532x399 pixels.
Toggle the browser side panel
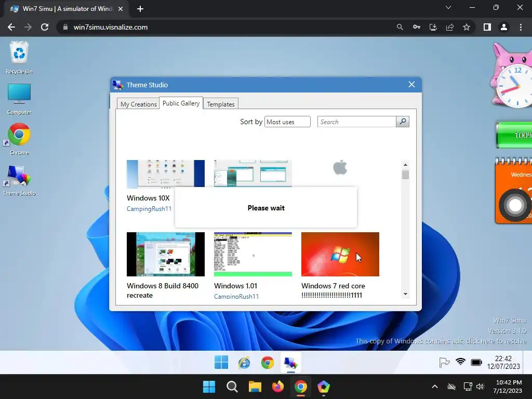tap(487, 27)
